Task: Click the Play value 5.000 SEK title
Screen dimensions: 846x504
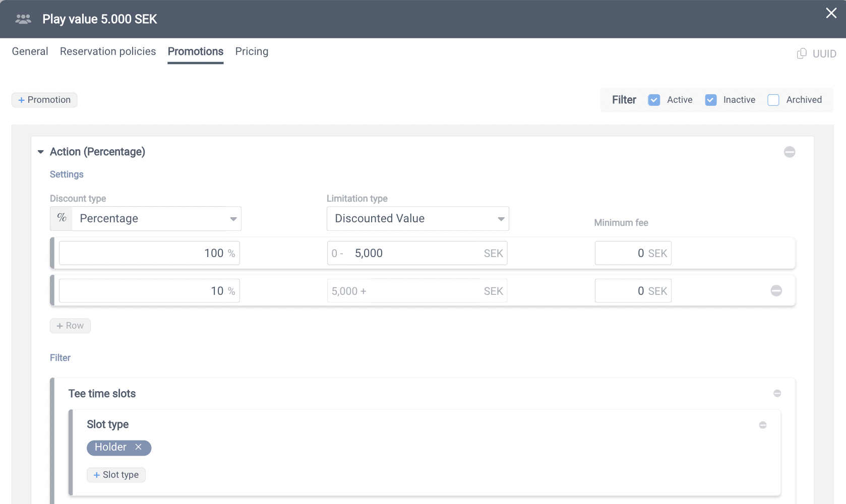Action: [x=100, y=19]
